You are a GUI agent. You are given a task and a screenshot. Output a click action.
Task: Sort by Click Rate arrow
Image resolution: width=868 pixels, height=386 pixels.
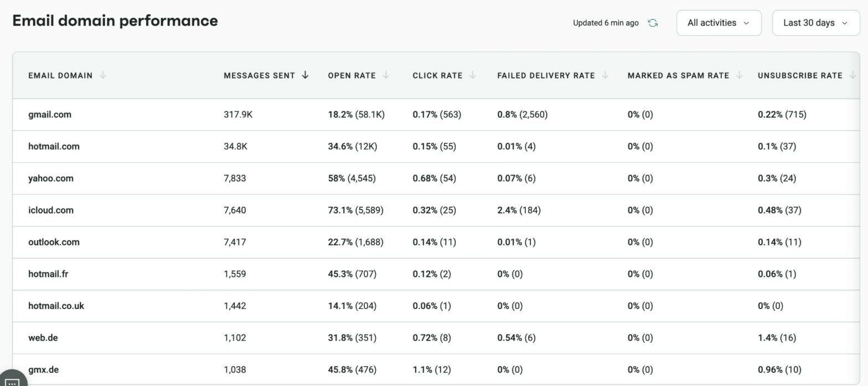[472, 75]
